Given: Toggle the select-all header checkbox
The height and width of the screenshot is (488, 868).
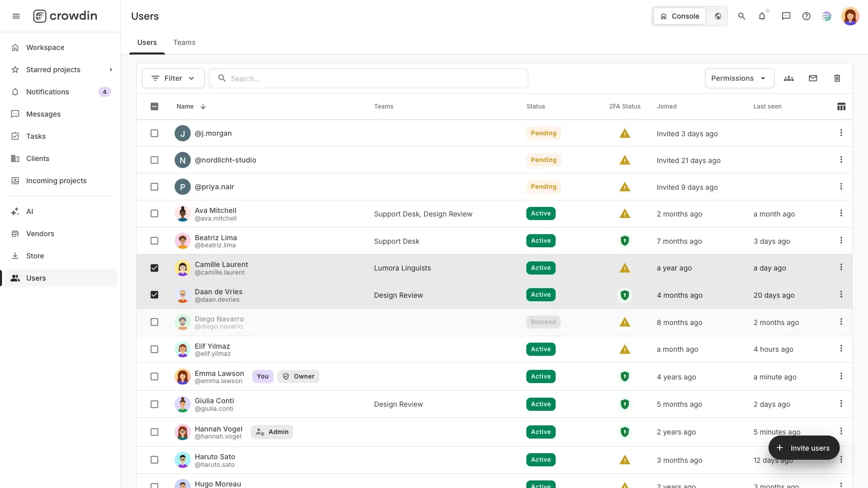Looking at the screenshot, I should click(x=154, y=106).
